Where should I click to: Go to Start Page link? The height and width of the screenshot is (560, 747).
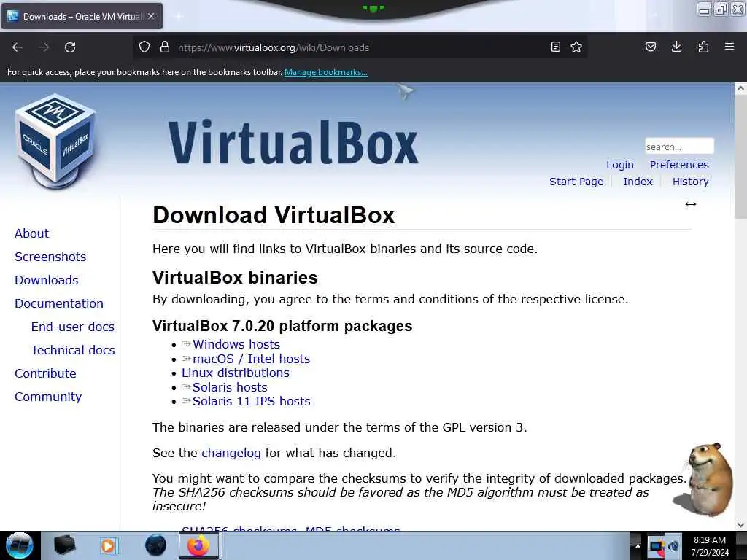tap(576, 182)
